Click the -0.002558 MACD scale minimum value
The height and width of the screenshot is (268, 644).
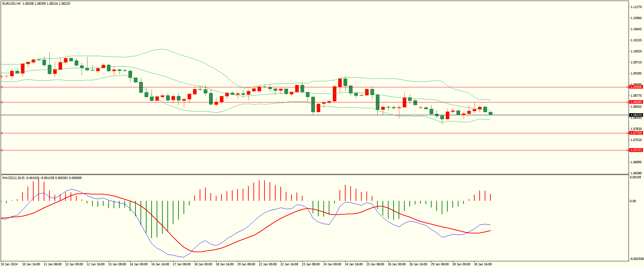(x=637, y=259)
